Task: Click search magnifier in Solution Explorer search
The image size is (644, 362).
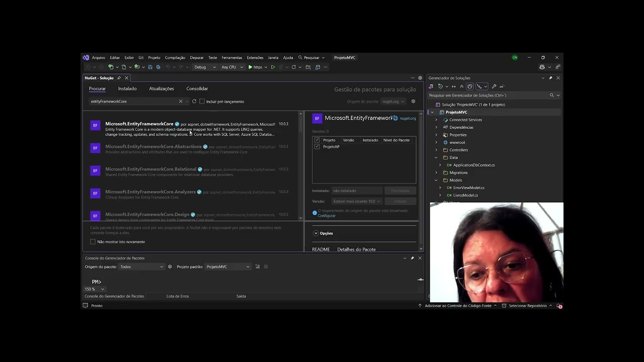Action: (x=551, y=95)
